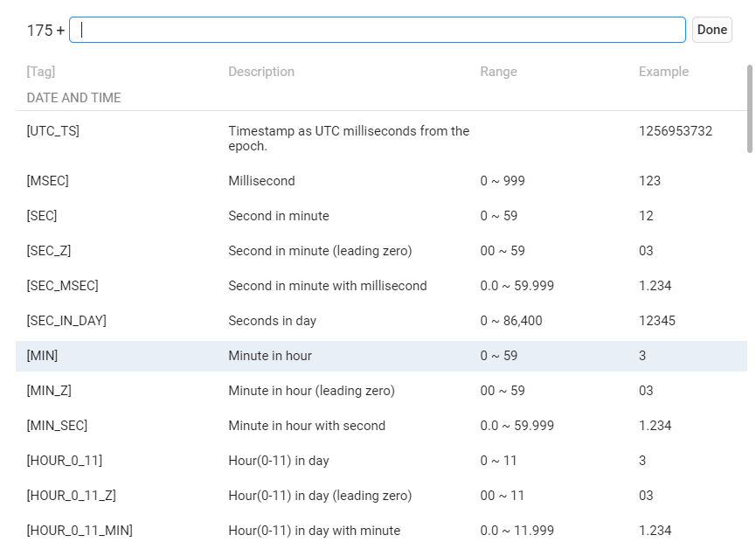Choose the [MIN_Z] tag
The height and width of the screenshot is (556, 756).
49,391
